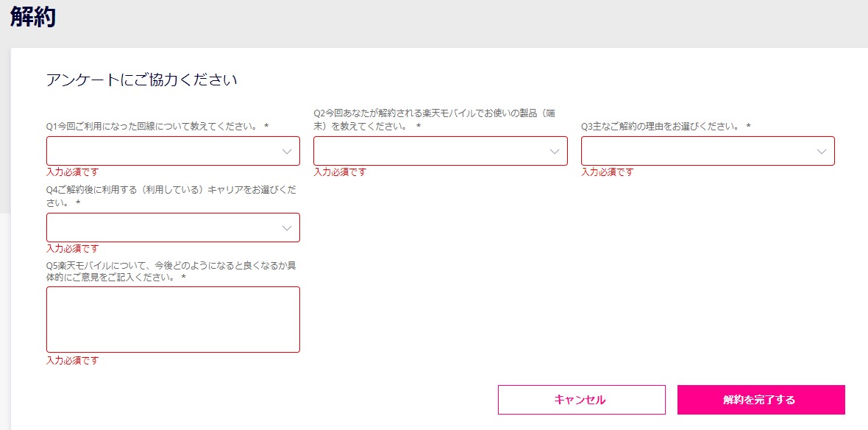Click the 解約 page title
Screen dimensions: 868x430
[33, 17]
